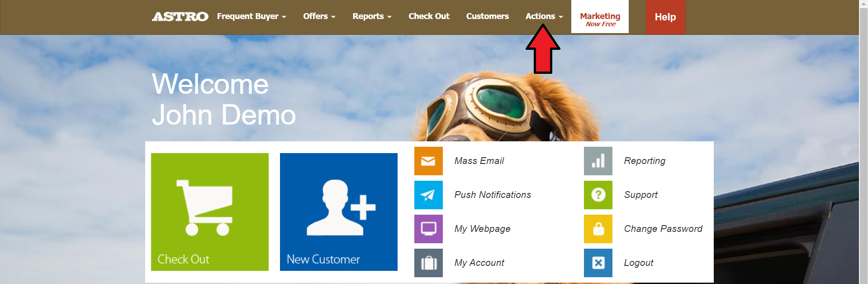Open the blue New Customer tile
The width and height of the screenshot is (868, 284).
click(x=339, y=212)
